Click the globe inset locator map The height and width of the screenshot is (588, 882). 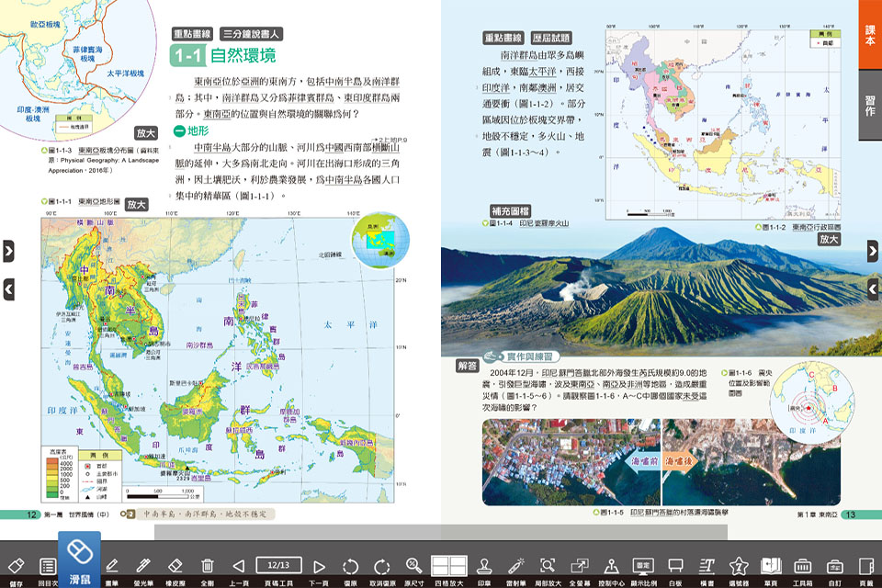tap(380, 241)
